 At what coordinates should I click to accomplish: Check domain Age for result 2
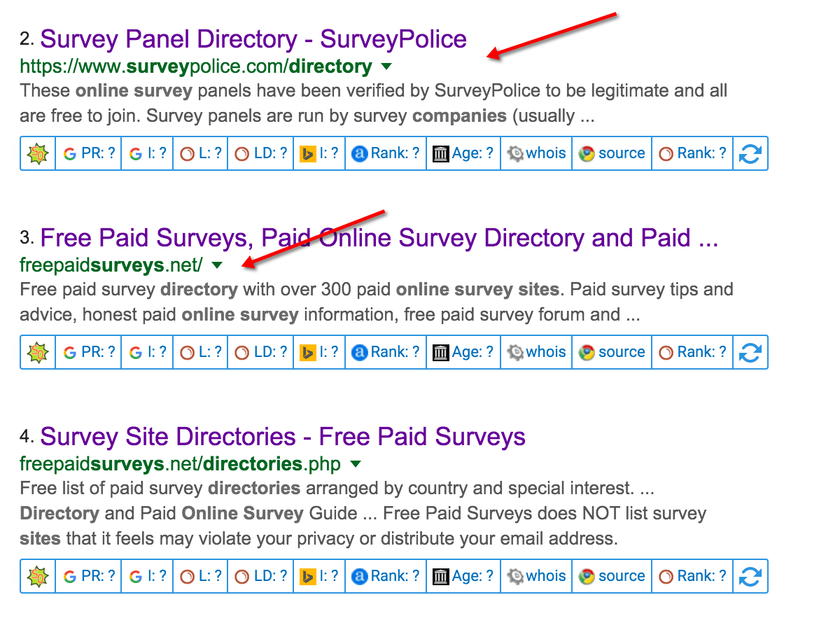coord(463,153)
